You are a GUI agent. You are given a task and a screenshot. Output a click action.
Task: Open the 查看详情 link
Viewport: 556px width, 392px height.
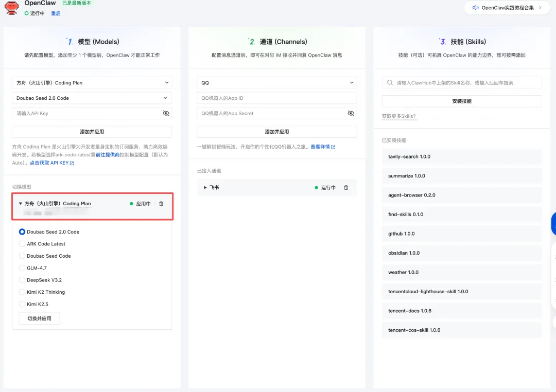320,147
